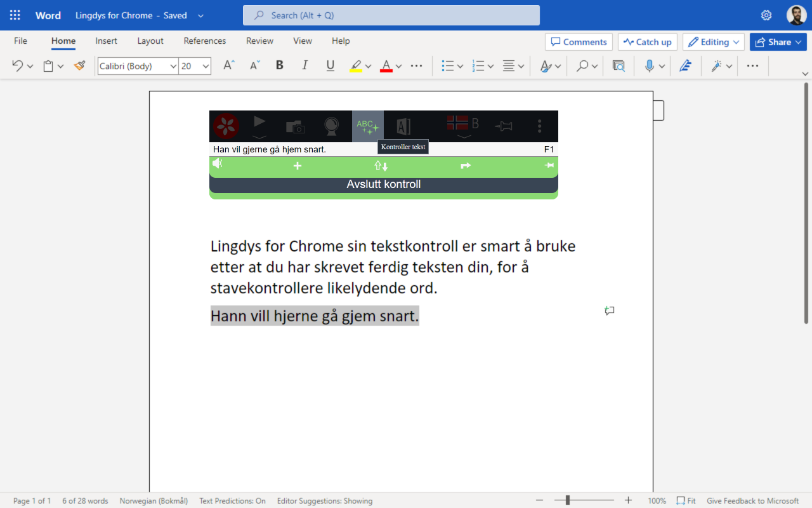The image size is (812, 508).
Task: Click the Lingdys screenshot camera icon
Action: pyautogui.click(x=294, y=125)
